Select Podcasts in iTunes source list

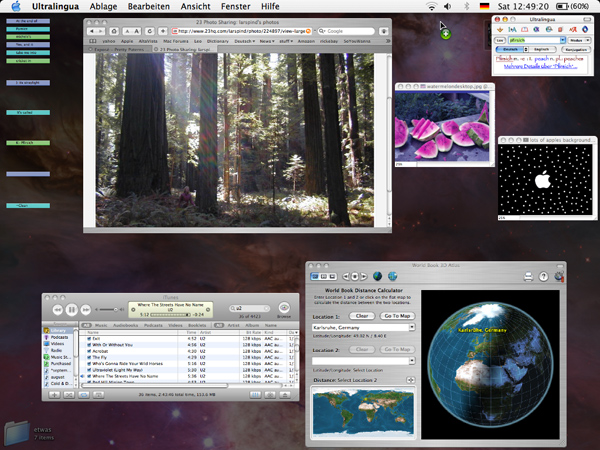click(59, 337)
